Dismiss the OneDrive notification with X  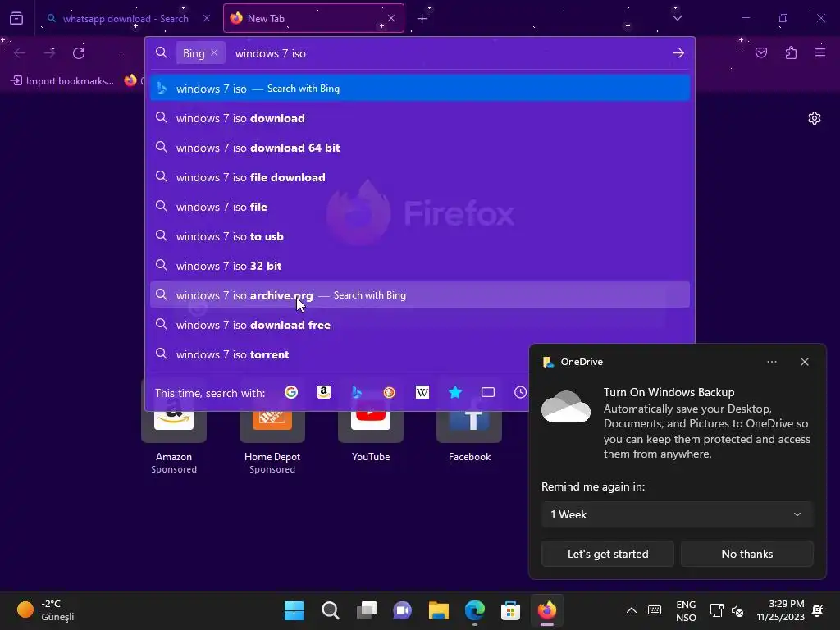(805, 362)
